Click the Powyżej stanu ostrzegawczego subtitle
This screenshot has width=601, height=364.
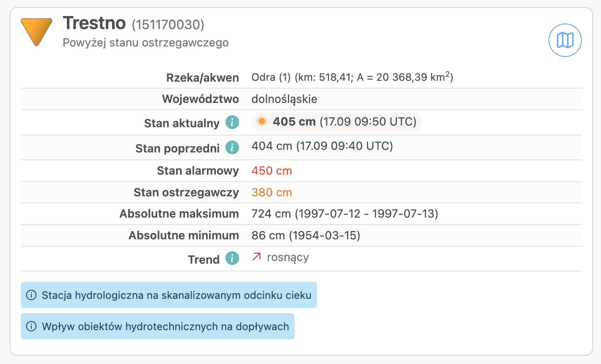(x=145, y=43)
